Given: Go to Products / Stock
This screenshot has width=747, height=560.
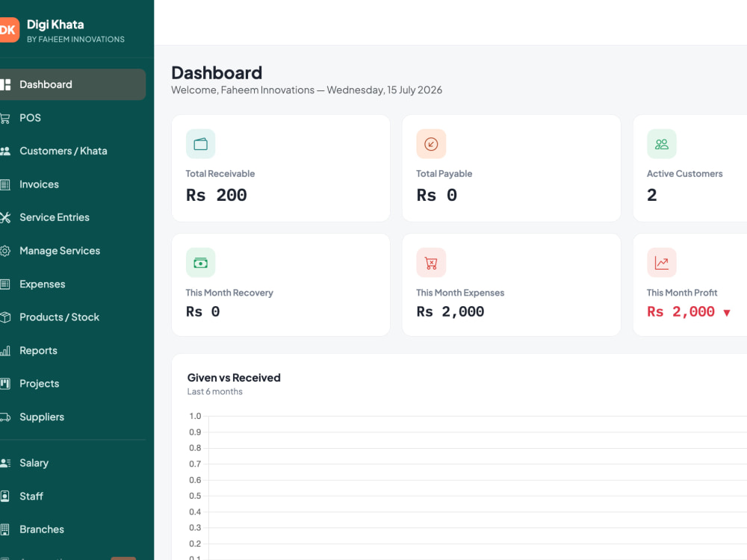Looking at the screenshot, I should tap(73, 317).
